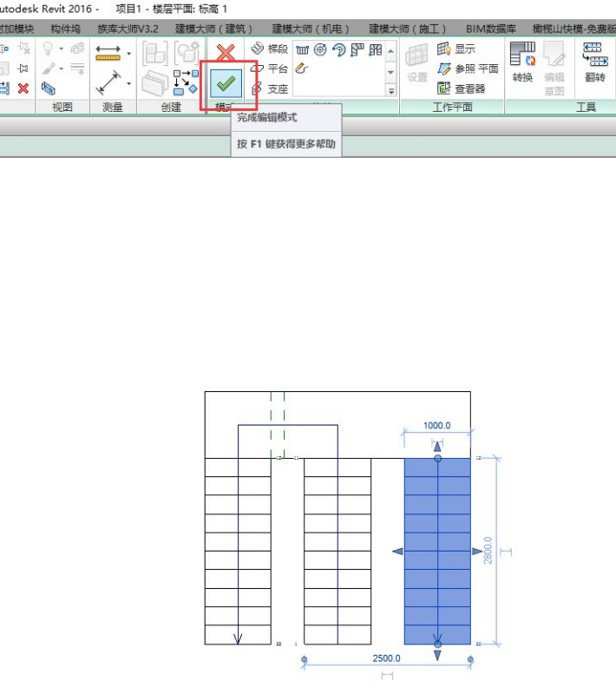Toggle 显示 work plane visibility
616x699 pixels.
(457, 49)
